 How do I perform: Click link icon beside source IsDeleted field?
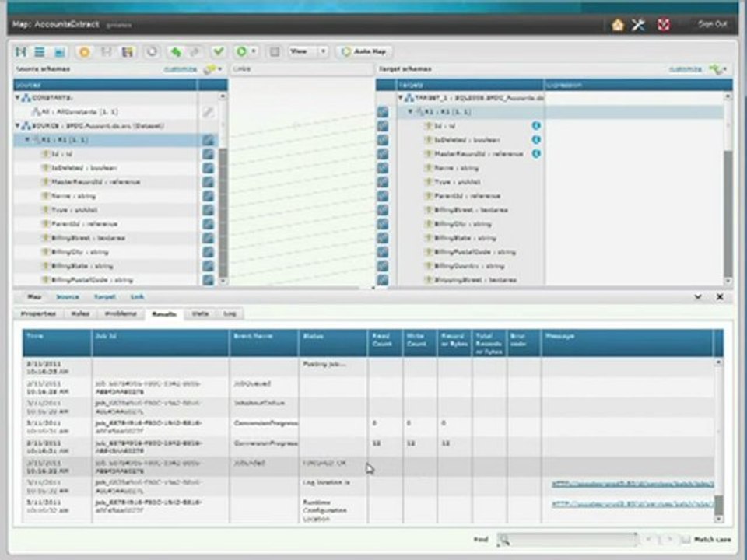[x=209, y=168]
